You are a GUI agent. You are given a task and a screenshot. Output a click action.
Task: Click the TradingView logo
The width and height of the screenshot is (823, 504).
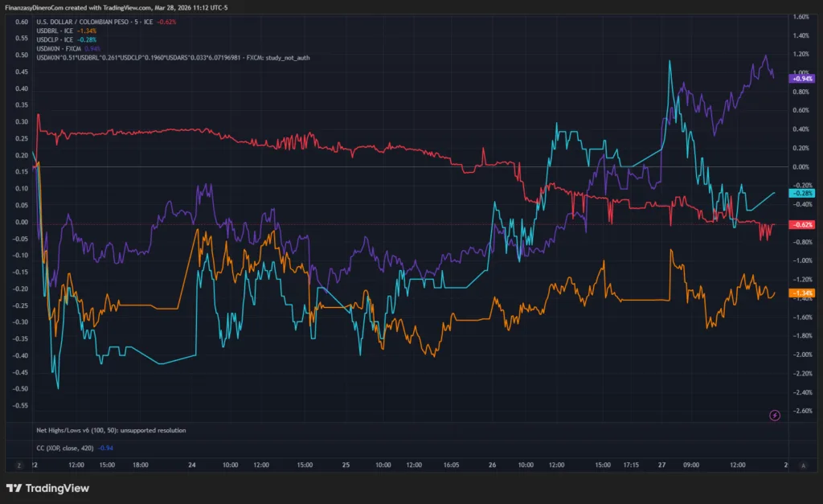pyautogui.click(x=47, y=488)
